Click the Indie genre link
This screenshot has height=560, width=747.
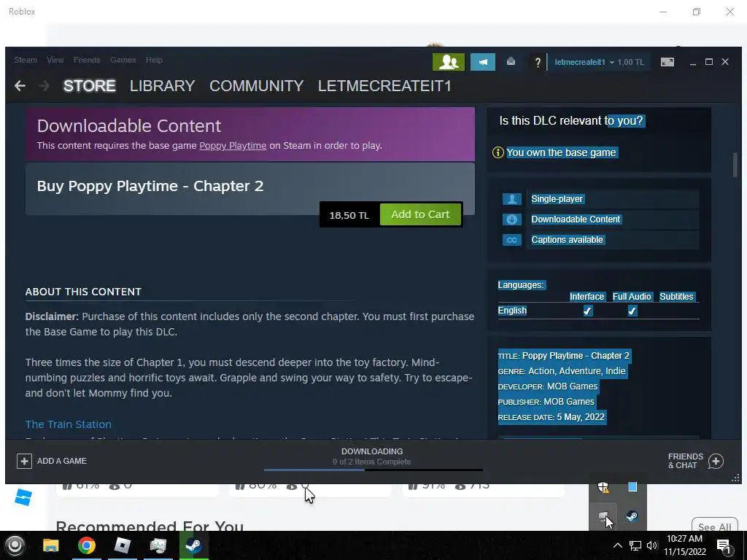[x=616, y=371]
